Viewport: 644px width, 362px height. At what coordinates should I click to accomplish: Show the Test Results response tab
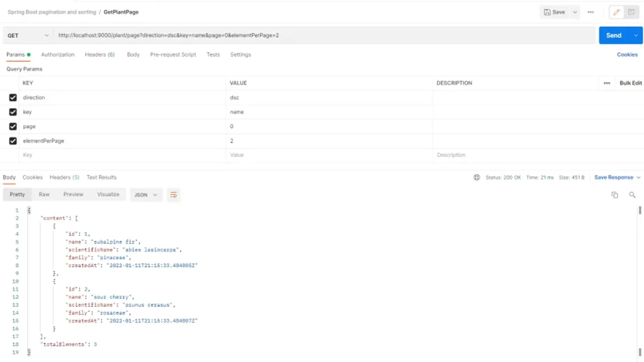[101, 178]
